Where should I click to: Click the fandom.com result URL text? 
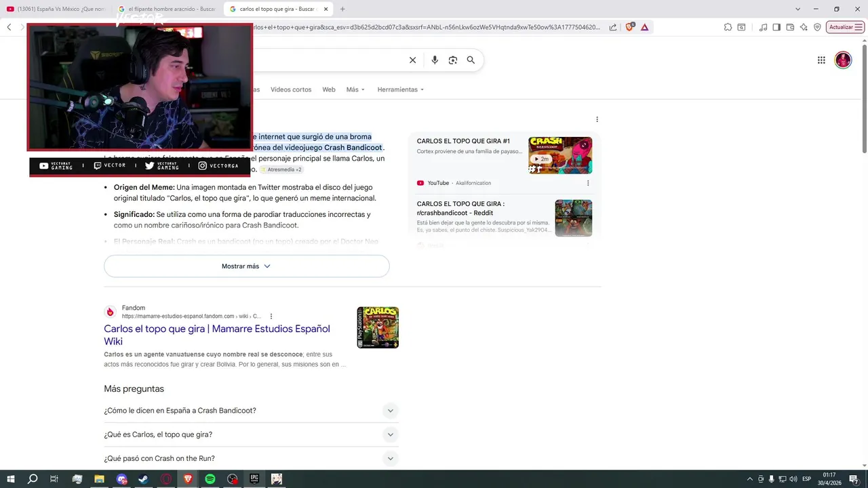[191, 317]
